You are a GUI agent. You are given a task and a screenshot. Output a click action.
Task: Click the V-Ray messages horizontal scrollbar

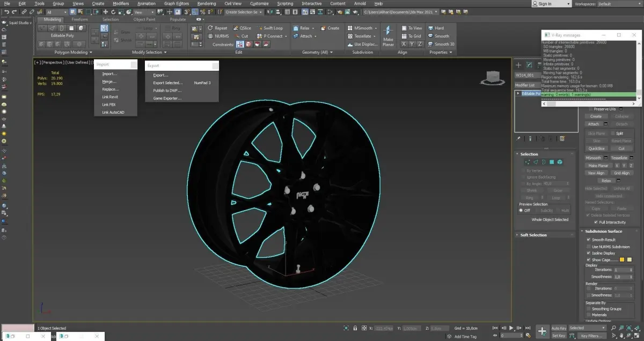[x=588, y=104]
